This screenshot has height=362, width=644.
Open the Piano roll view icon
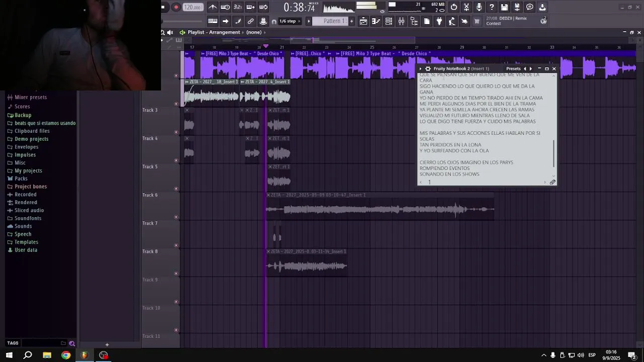[376, 21]
